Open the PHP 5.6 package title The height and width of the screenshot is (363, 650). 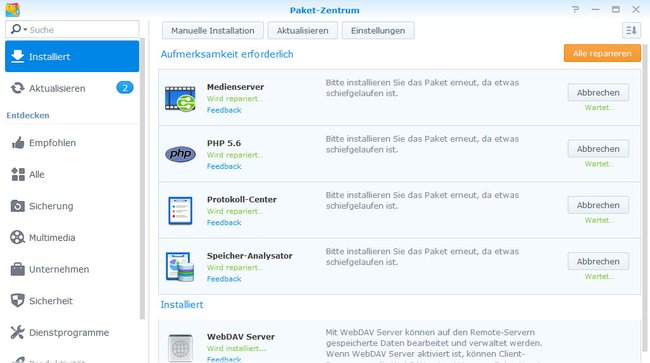coord(224,143)
